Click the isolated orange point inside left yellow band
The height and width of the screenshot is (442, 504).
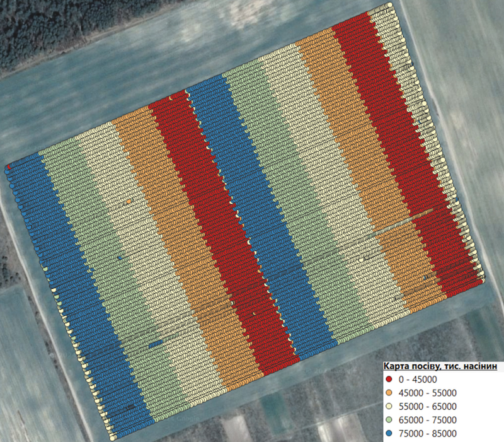point(129,202)
